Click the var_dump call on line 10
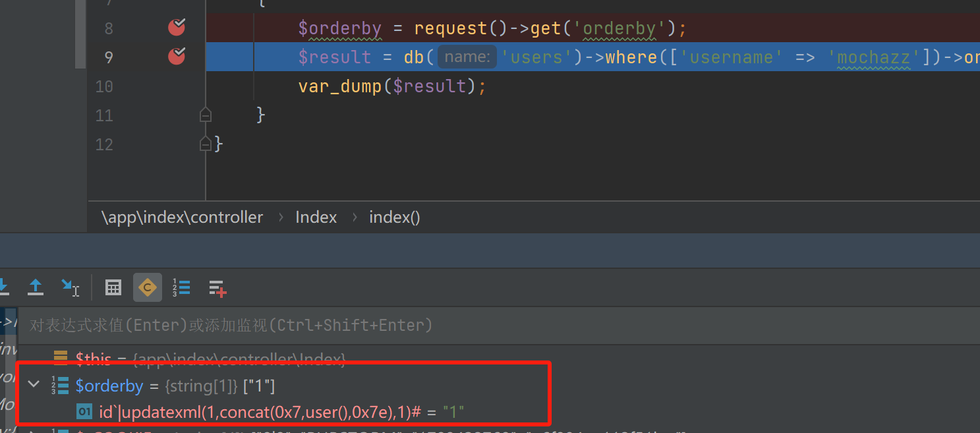This screenshot has width=980, height=433. pos(339,86)
